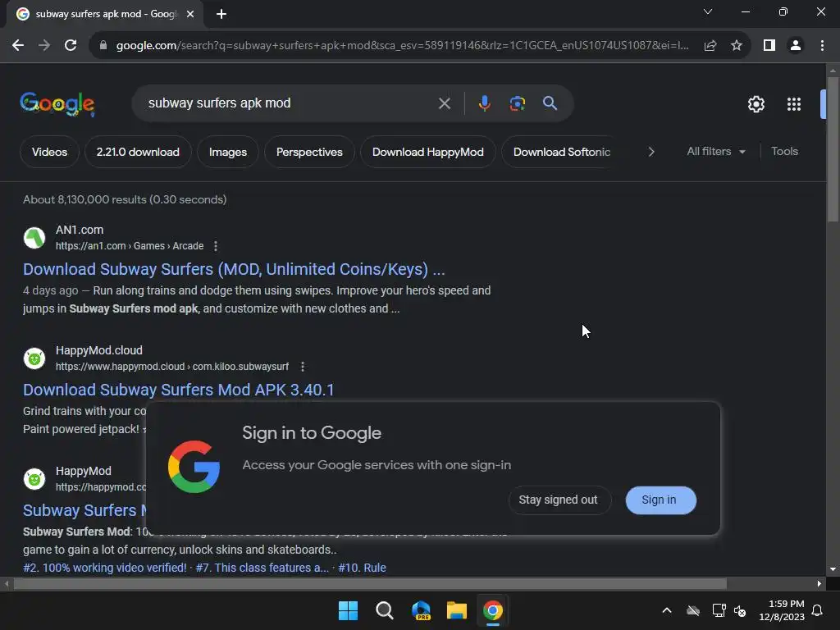840x630 pixels.
Task: Open site info lock icon
Action: 103,46
